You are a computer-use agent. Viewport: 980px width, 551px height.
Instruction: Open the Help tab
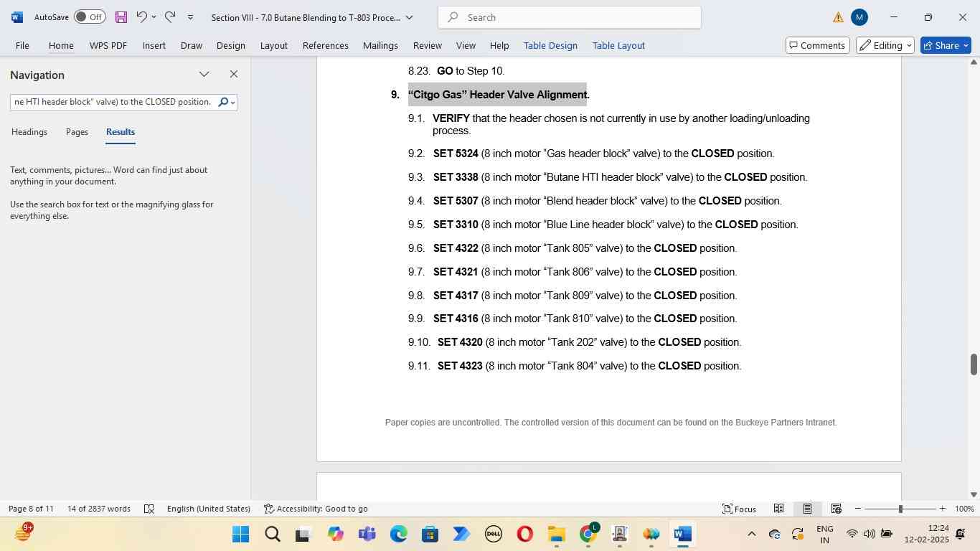(499, 45)
